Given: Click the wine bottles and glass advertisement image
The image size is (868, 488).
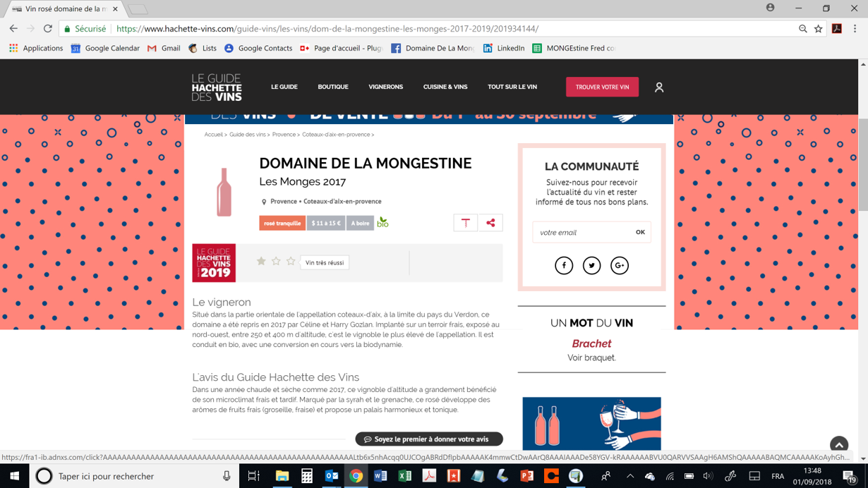Looking at the screenshot, I should pos(591,423).
